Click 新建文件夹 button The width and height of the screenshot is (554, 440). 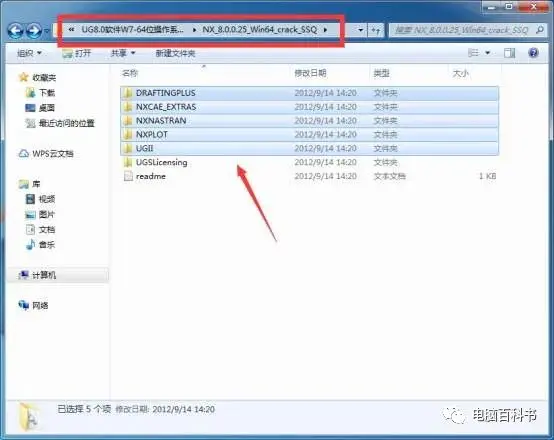(175, 53)
